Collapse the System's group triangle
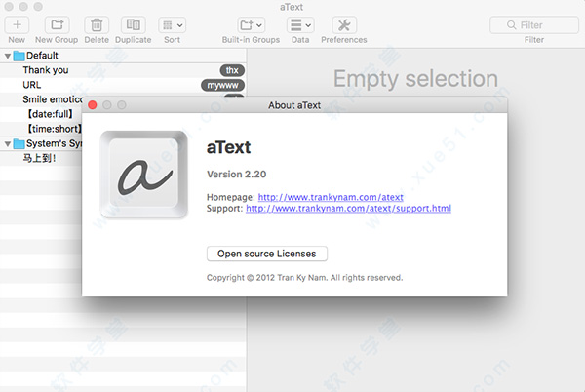 click(8, 144)
